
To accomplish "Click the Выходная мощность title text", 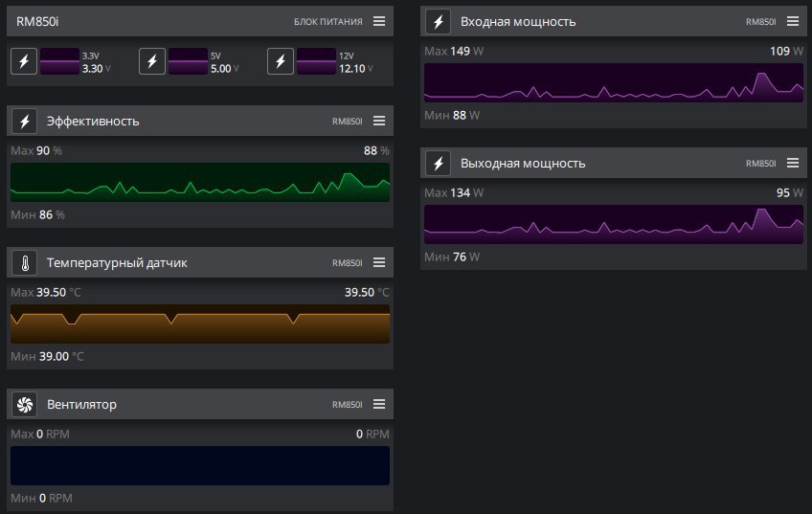I will (x=523, y=164).
